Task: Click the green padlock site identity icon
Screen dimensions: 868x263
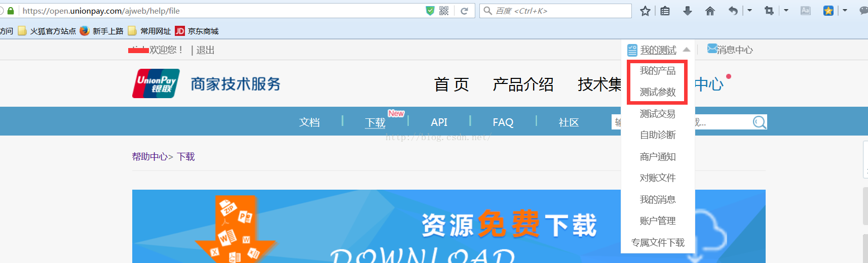Action: 11,11
